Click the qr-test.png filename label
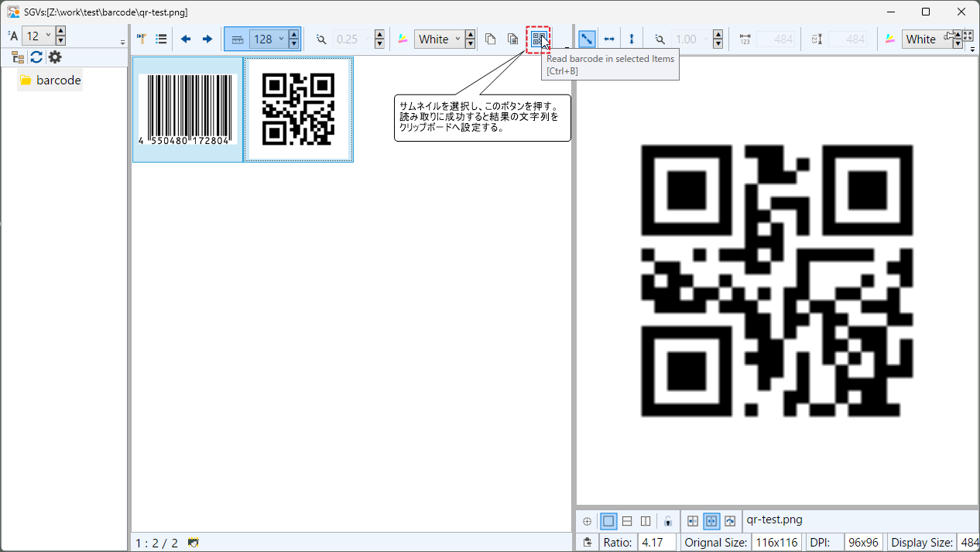Viewport: 980px width, 552px height. pyautogui.click(x=775, y=519)
